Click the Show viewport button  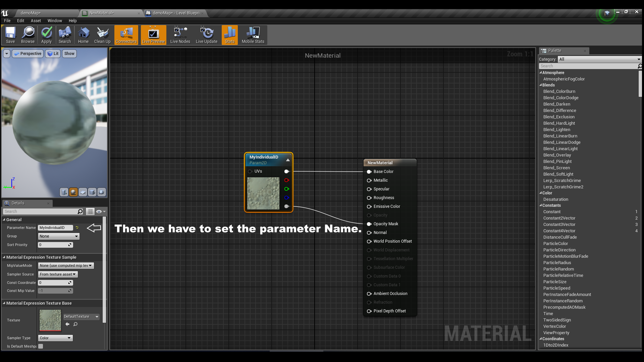coord(69,54)
